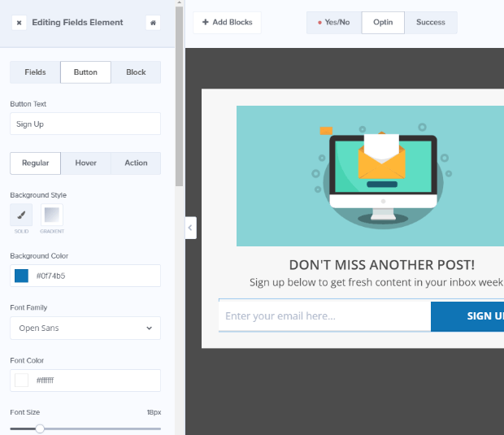The width and height of the screenshot is (504, 435).
Task: Click the white Font Color swatch
Action: [x=22, y=380]
